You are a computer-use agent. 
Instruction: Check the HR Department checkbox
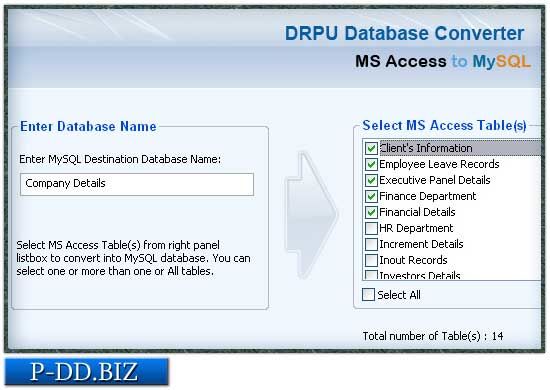coord(371,228)
